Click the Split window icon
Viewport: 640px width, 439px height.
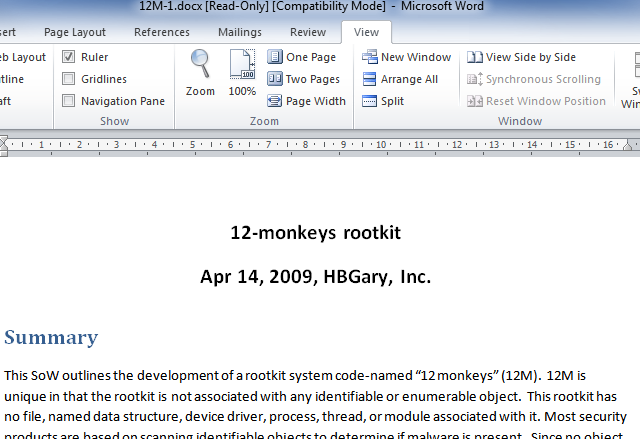(369, 101)
